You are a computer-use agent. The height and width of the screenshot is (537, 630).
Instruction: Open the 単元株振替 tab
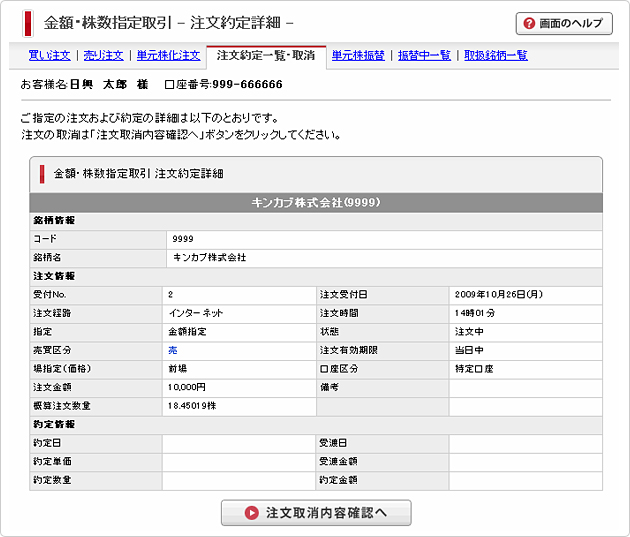pos(357,56)
